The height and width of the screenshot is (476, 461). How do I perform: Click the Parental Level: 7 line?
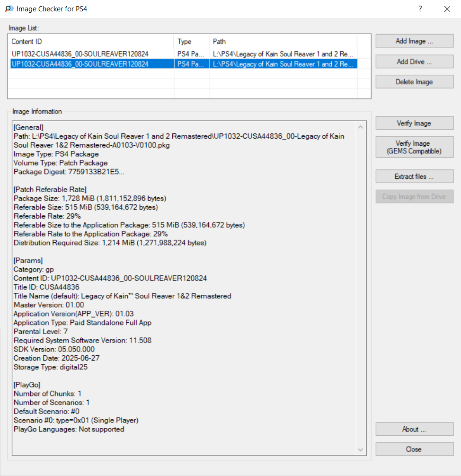(41, 332)
